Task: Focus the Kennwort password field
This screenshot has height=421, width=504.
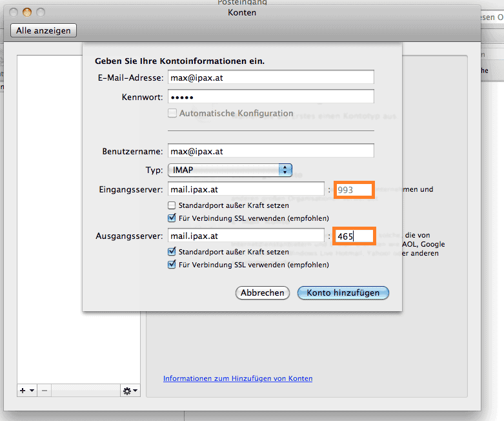Action: pos(270,97)
